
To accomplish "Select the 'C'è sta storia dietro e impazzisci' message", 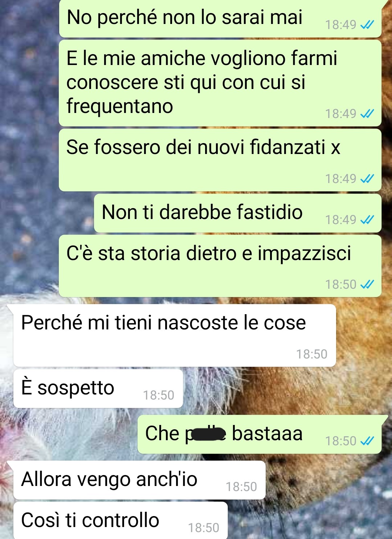I will click(220, 266).
